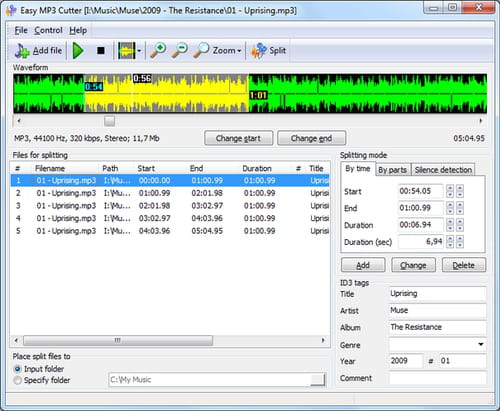Select file list row 1 starting 00:00.00
The image size is (500, 411).
[170, 181]
